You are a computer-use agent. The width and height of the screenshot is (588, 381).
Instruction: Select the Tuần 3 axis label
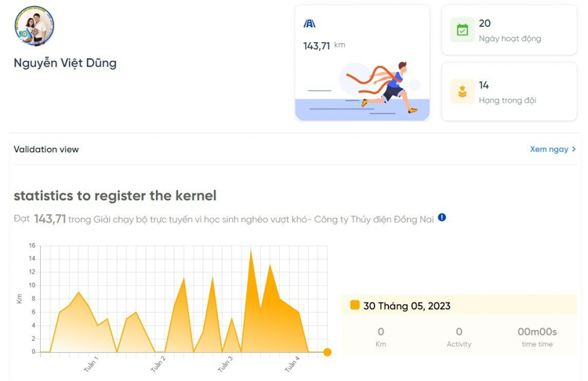point(225,364)
